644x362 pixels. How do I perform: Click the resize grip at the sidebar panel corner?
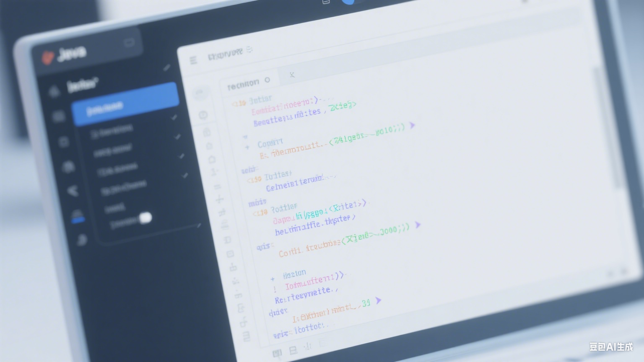coord(199,225)
